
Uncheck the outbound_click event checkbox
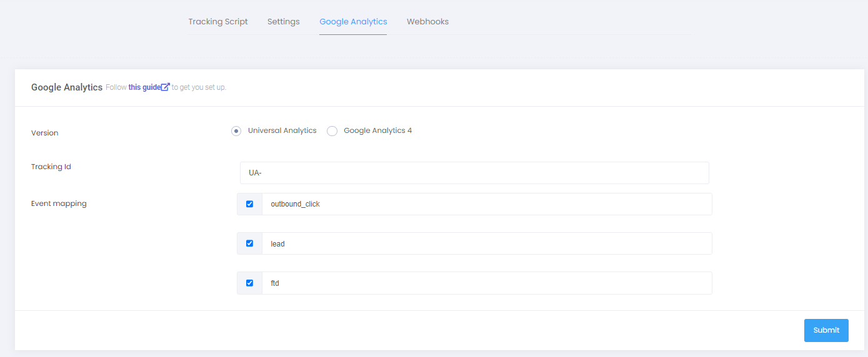(x=249, y=204)
